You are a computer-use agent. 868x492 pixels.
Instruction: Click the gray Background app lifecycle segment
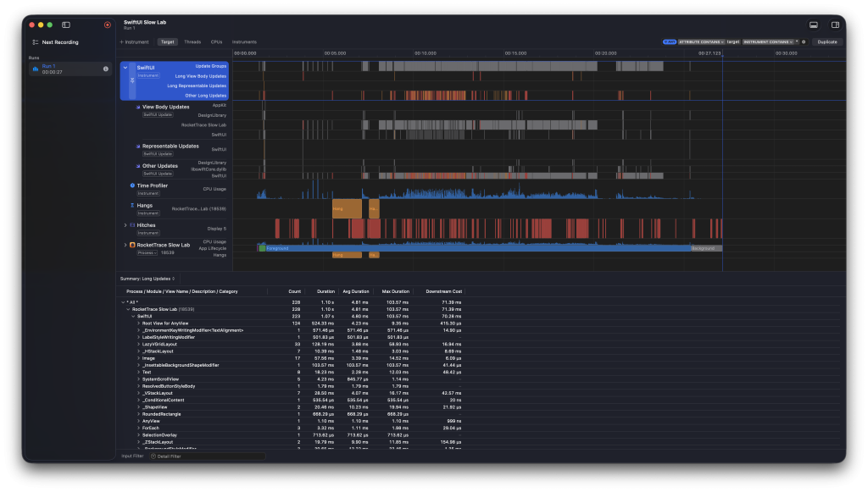pos(706,248)
